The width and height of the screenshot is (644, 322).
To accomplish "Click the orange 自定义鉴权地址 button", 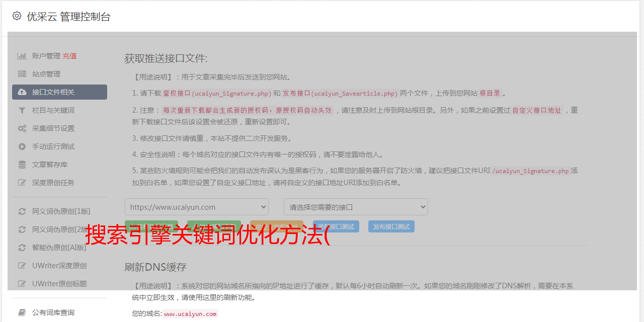I will coord(276,223).
